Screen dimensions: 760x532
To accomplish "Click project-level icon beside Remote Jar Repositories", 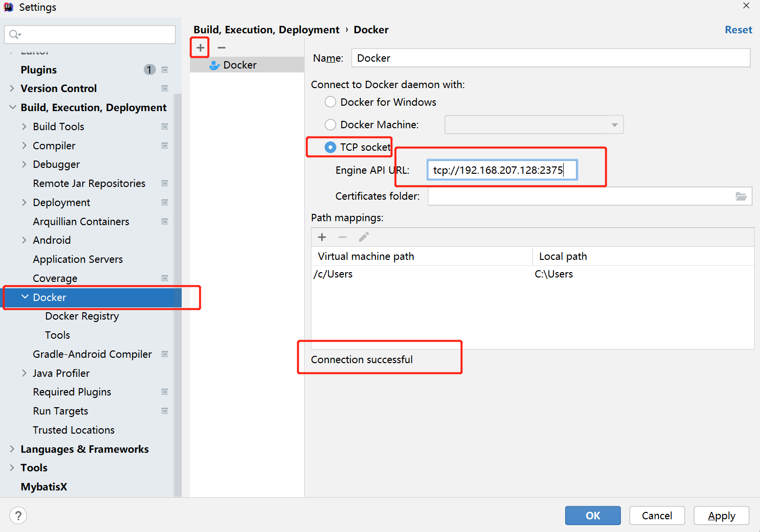I will [165, 184].
